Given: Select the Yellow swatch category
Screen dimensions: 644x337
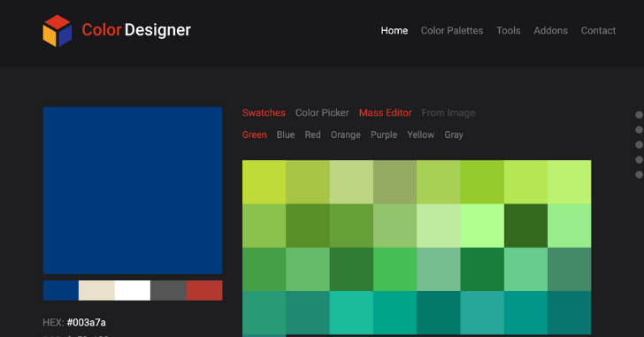Looking at the screenshot, I should tap(420, 135).
